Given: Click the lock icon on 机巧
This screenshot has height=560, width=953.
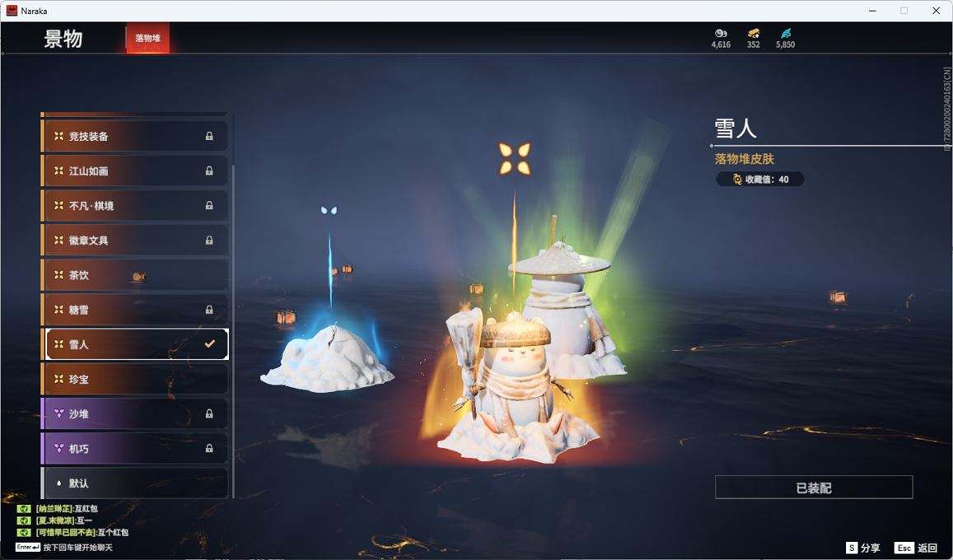Looking at the screenshot, I should tap(209, 448).
